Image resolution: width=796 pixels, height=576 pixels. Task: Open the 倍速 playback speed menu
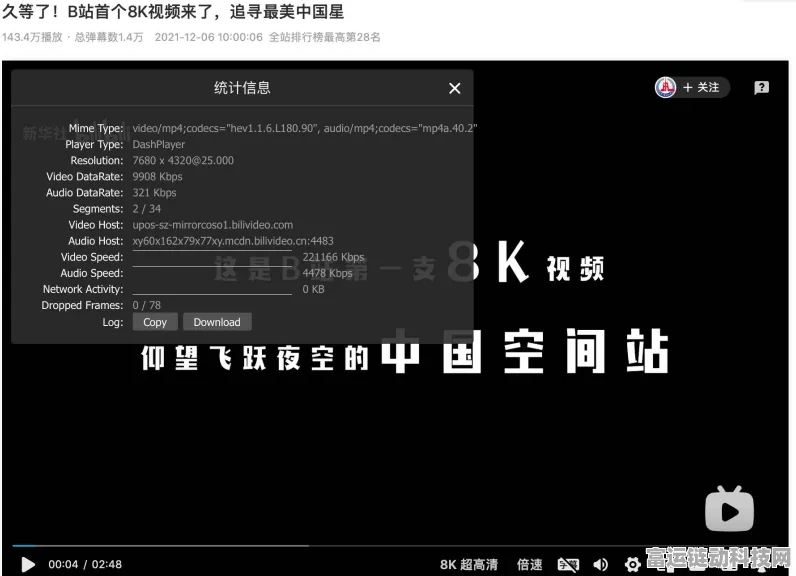click(529, 564)
